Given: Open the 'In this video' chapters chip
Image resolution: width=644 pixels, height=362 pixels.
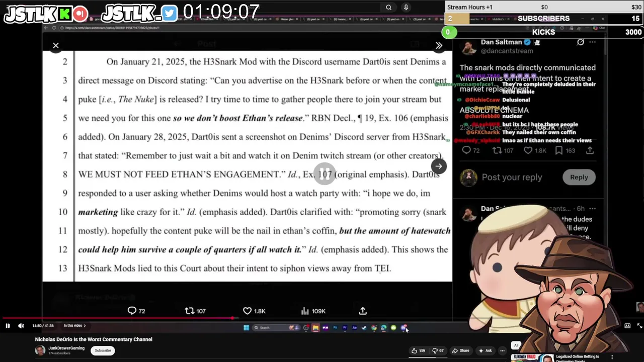Looking at the screenshot, I should [x=74, y=326].
